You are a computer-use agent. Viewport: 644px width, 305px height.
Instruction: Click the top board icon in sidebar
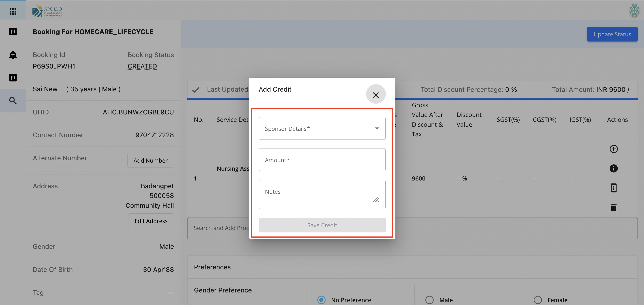coord(13,32)
